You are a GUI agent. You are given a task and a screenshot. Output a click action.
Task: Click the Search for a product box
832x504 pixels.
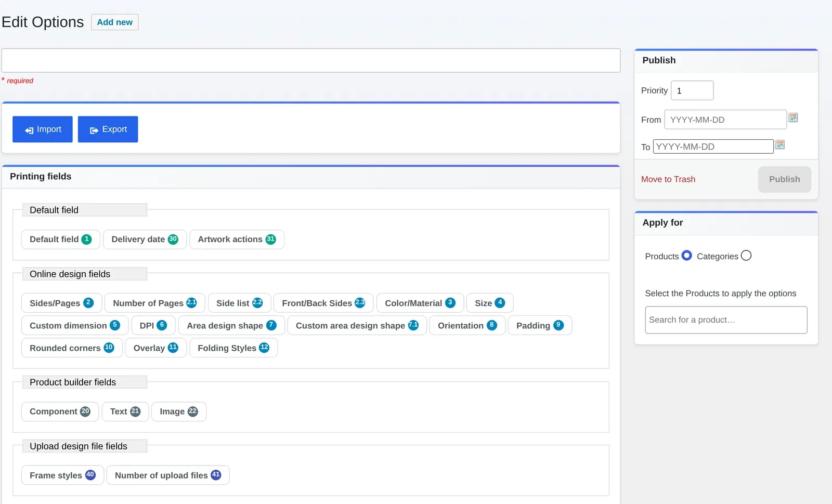pyautogui.click(x=726, y=320)
